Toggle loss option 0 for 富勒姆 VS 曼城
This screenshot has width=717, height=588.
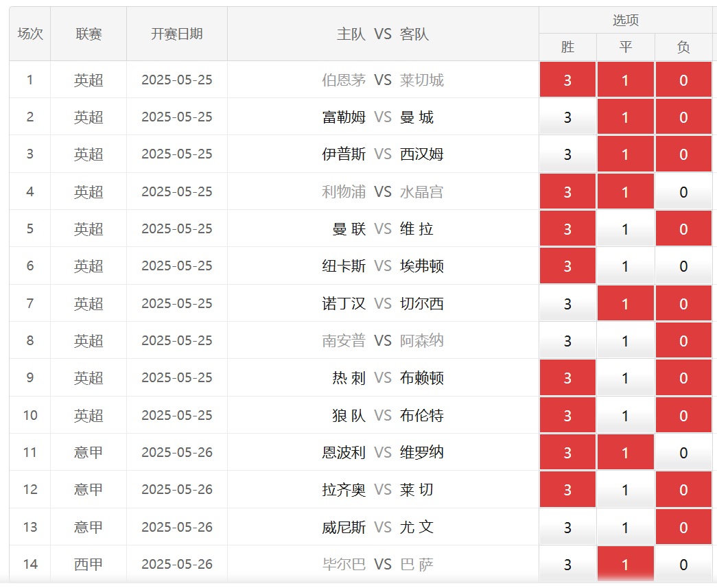pos(683,117)
